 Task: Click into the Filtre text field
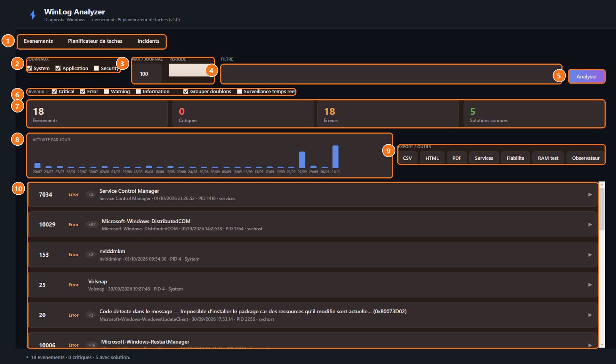[x=391, y=74]
